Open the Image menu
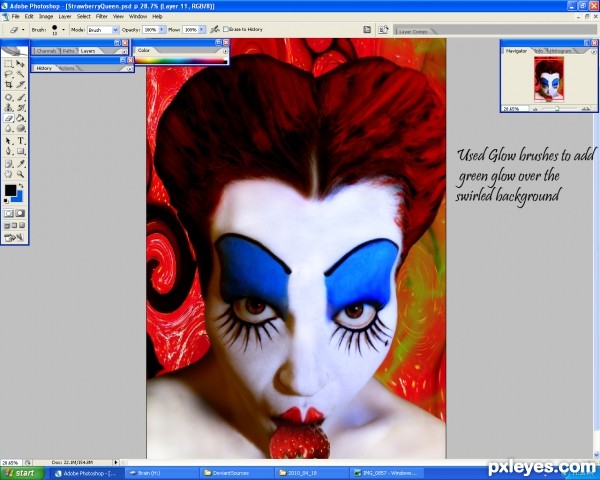This screenshot has width=600, height=480. coord(46,16)
